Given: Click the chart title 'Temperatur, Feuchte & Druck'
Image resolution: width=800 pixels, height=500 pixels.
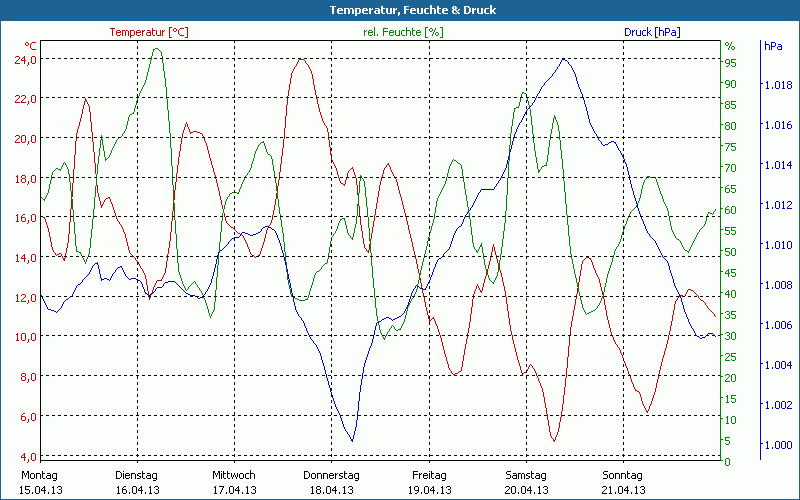Looking at the screenshot, I should click(x=413, y=10).
